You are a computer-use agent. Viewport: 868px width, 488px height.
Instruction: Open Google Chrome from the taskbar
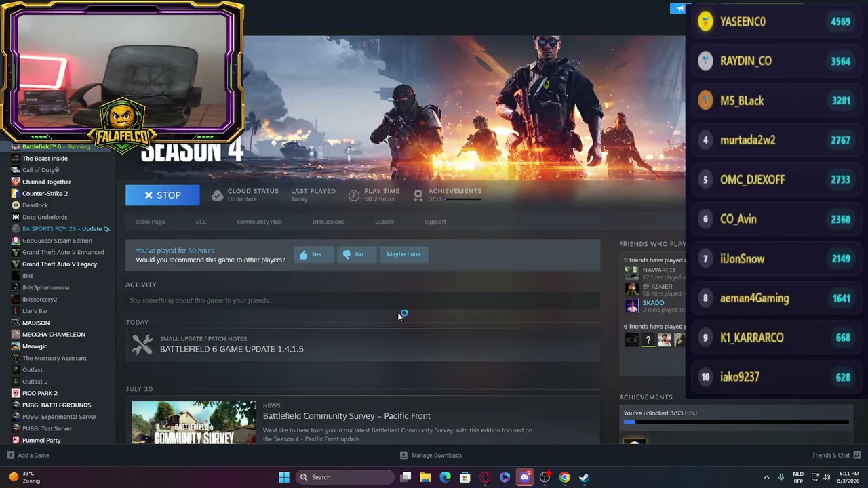coord(564,477)
